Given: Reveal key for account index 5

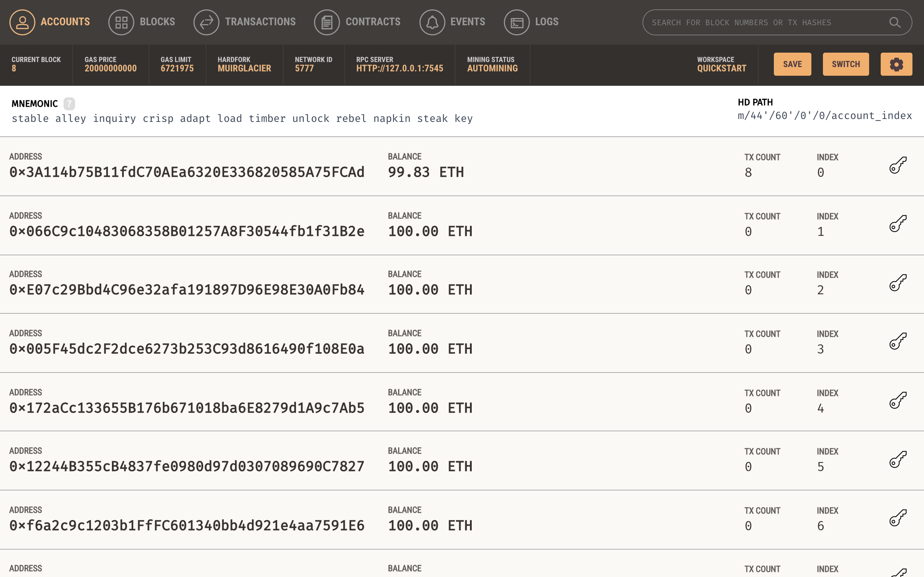Looking at the screenshot, I should [x=898, y=459].
